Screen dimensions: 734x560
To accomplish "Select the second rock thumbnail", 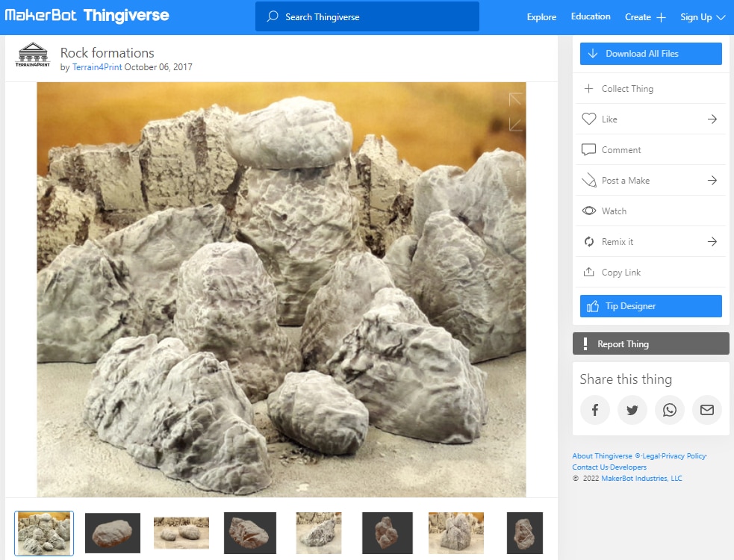I will coord(112,532).
